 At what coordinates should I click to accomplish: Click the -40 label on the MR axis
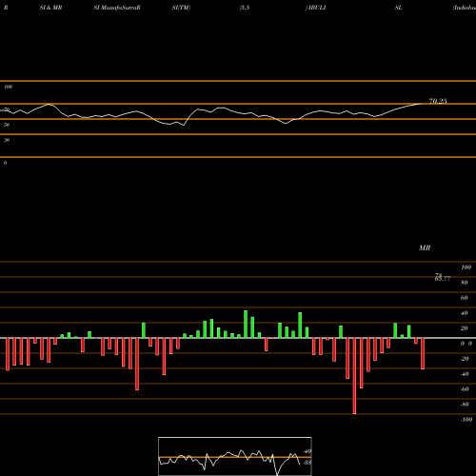pos(465,374)
